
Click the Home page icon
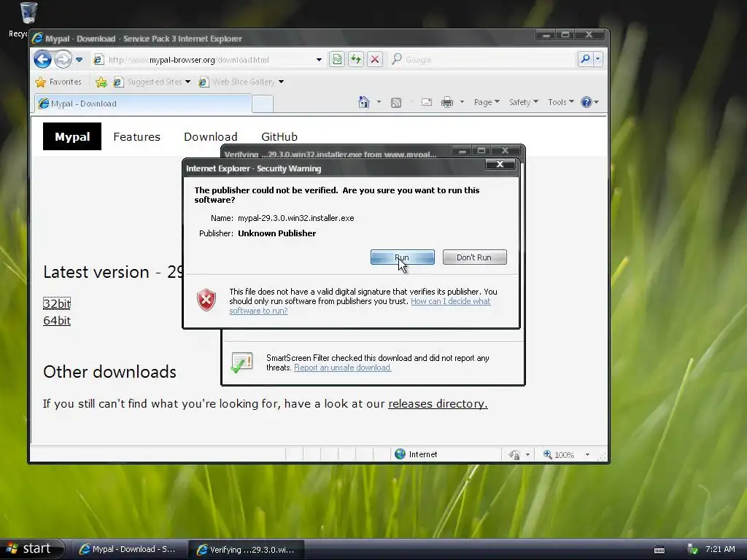pos(364,102)
